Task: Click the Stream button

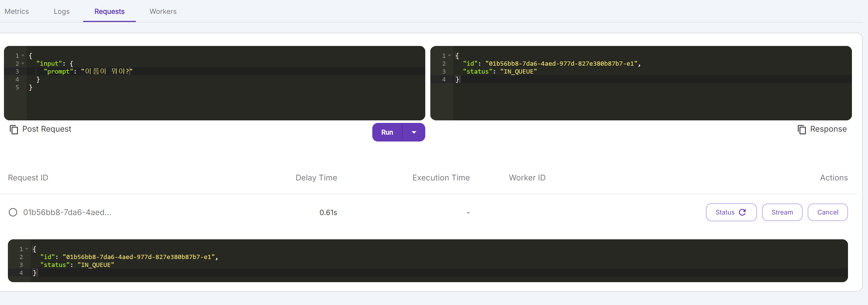Action: coord(782,212)
